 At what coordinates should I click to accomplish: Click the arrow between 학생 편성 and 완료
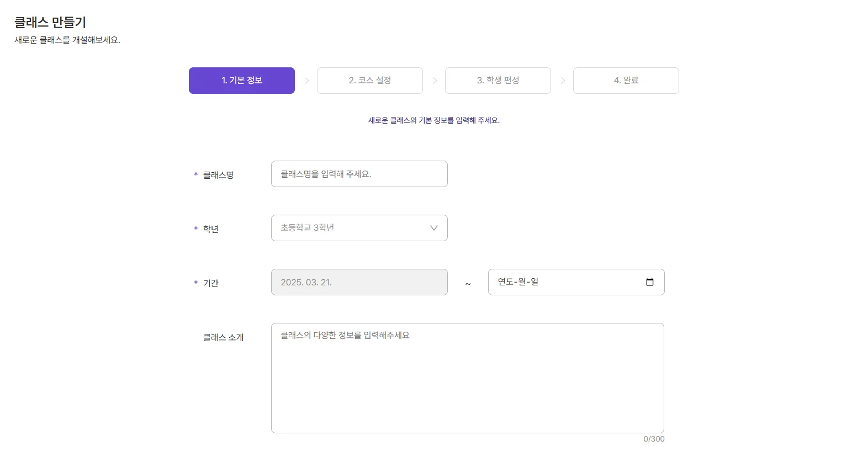563,81
